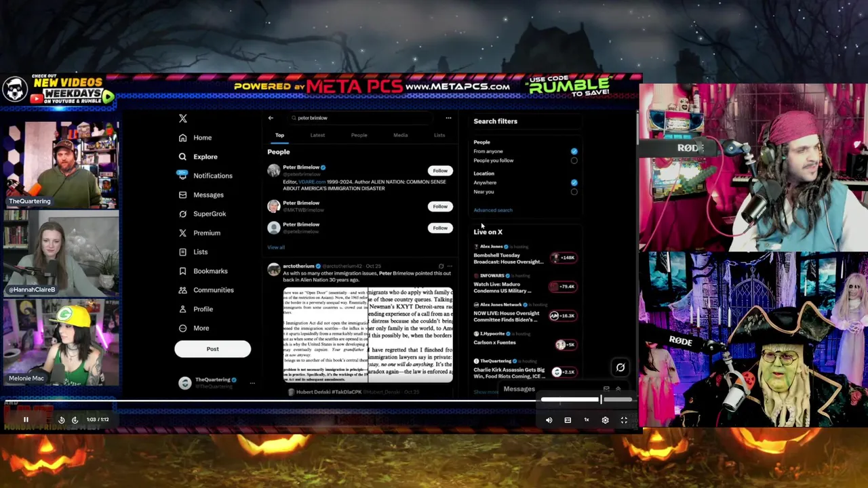This screenshot has height=488, width=868.
Task: Open TheQuartering account avatar at sidebar bottom
Action: point(184,383)
